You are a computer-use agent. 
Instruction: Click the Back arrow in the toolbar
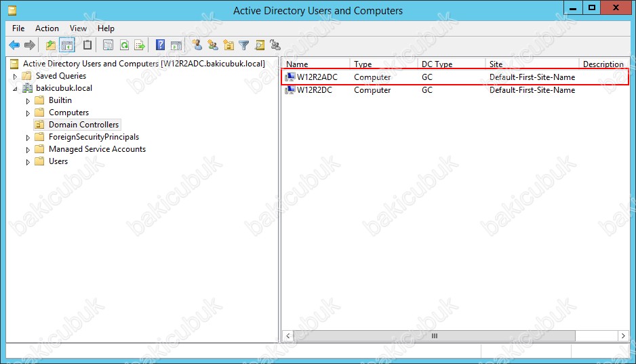(x=14, y=45)
